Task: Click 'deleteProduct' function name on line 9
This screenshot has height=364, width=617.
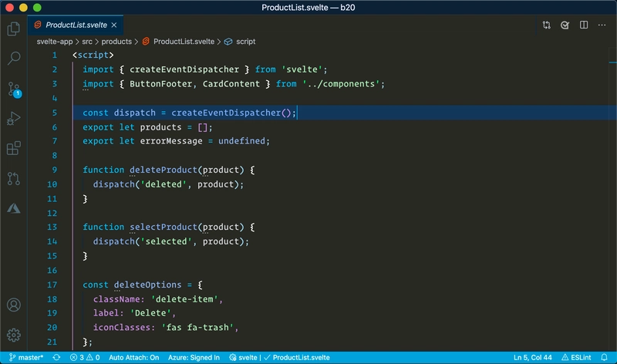Action: pos(164,170)
